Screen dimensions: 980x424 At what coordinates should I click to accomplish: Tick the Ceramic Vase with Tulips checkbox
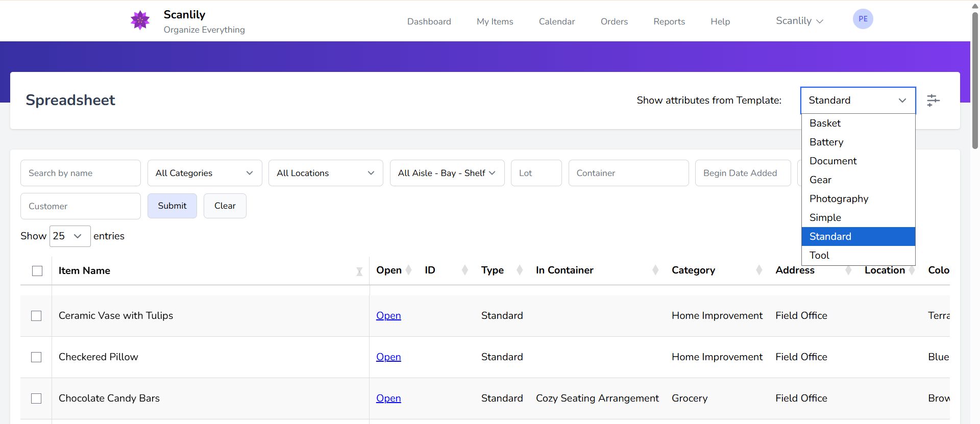point(36,316)
